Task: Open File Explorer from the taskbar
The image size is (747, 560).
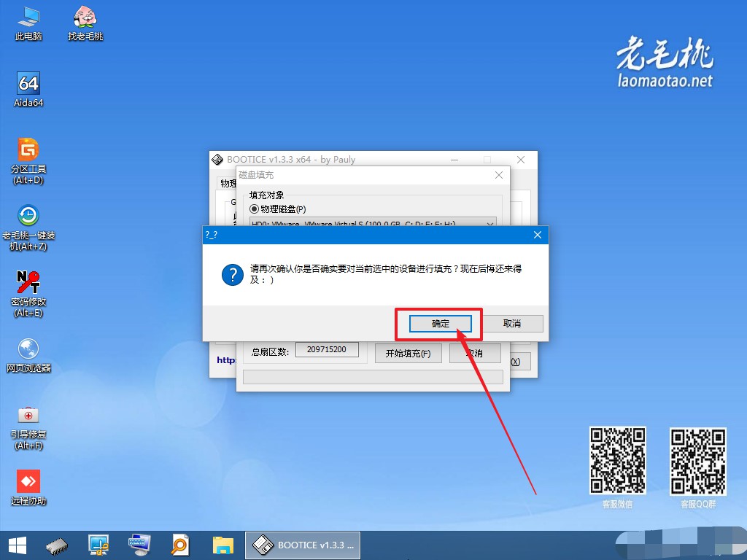Action: pyautogui.click(x=223, y=545)
